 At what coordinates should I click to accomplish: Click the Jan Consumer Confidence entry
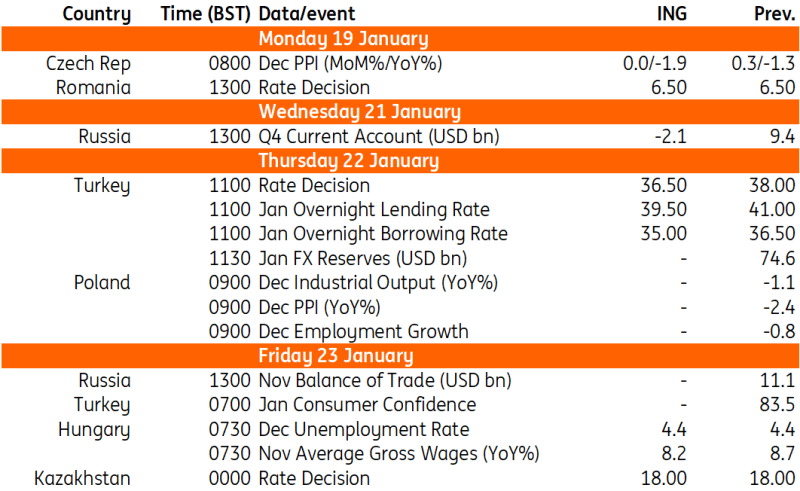[x=367, y=405]
